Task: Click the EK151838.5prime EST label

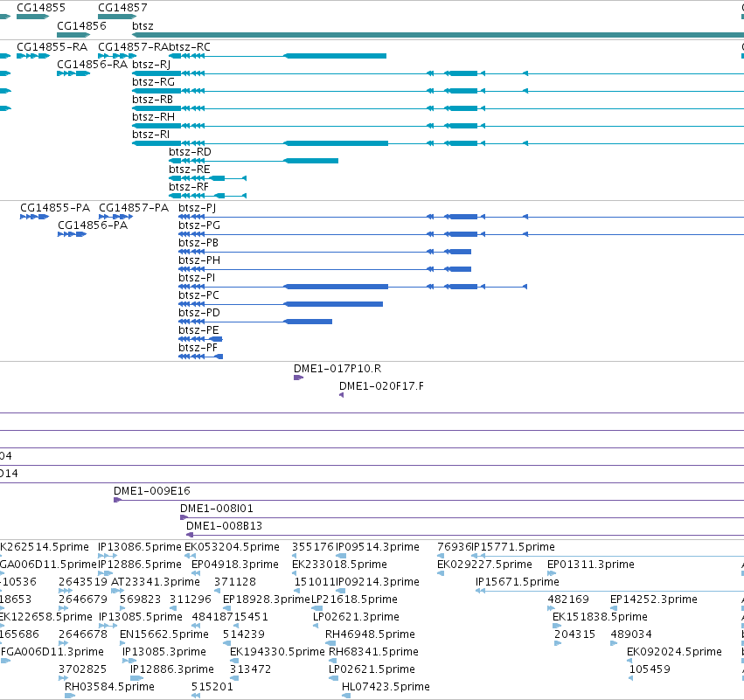Action: coord(601,617)
